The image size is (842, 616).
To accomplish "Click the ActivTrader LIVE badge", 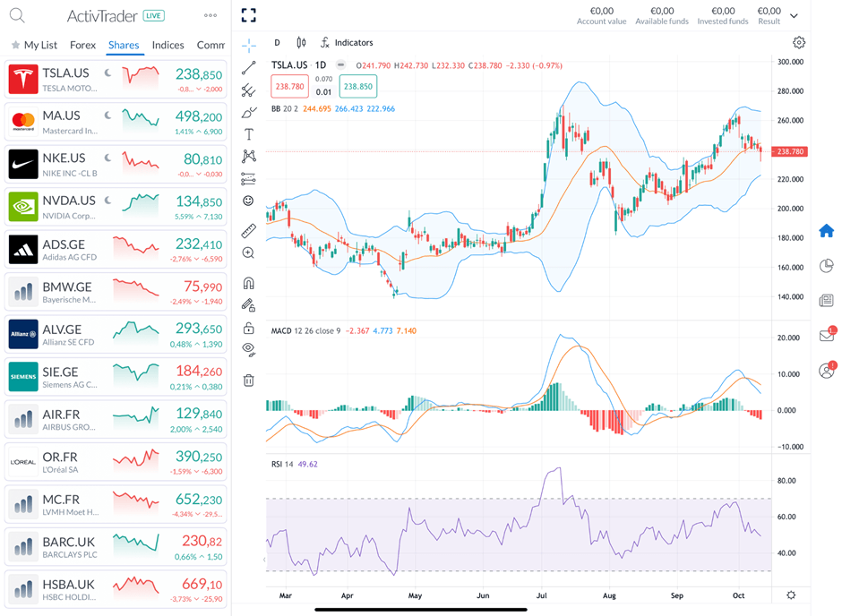I will pos(153,16).
